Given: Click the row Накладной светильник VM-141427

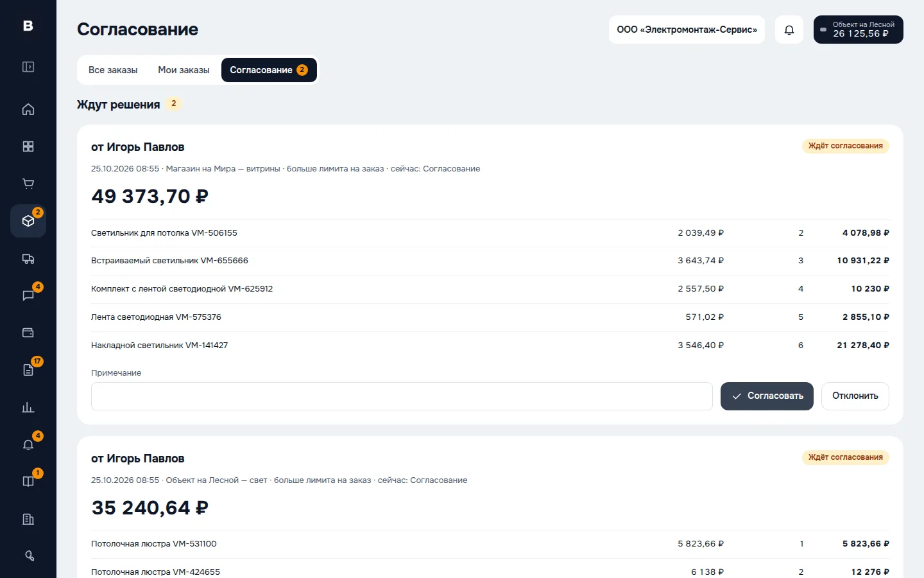Looking at the screenshot, I should (x=490, y=346).
